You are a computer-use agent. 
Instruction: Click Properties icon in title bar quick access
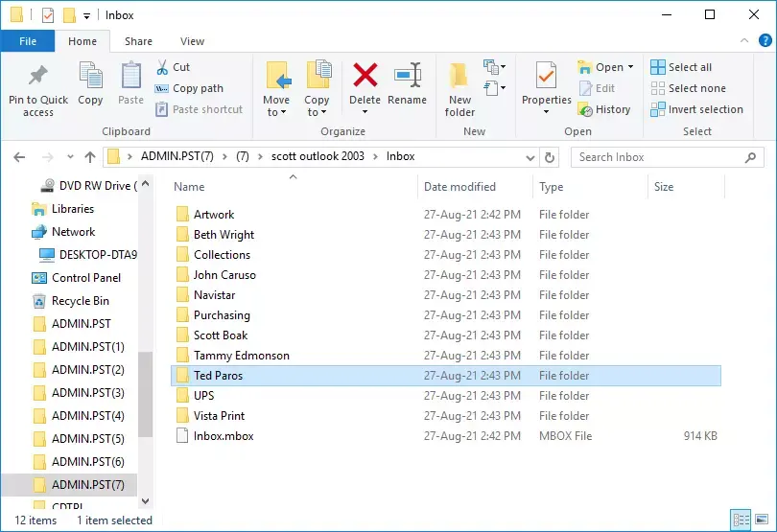[x=48, y=15]
